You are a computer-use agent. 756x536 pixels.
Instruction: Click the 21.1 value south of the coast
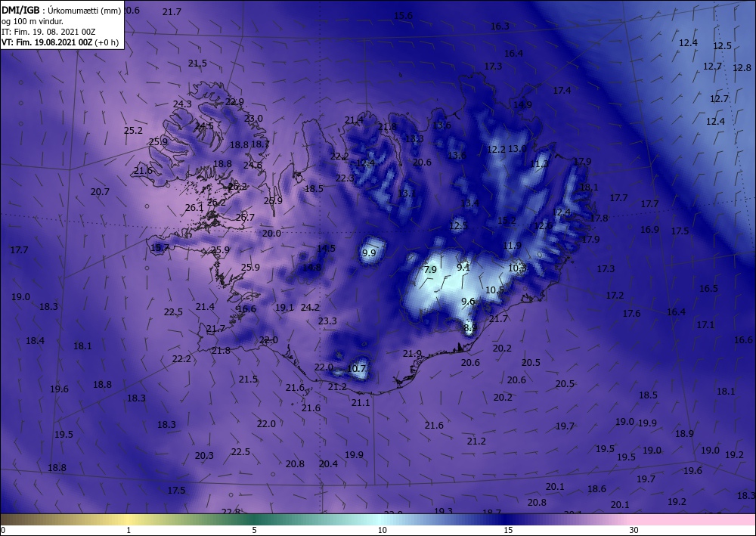(361, 402)
